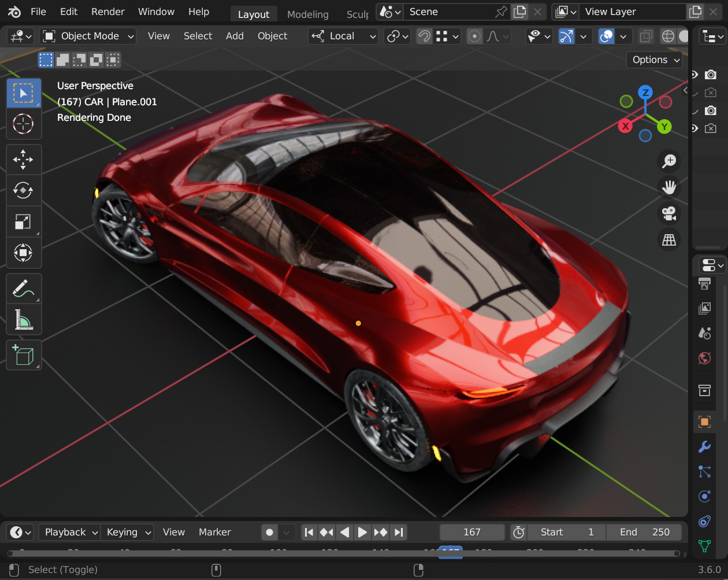The height and width of the screenshot is (580, 728).
Task: Open the Add Cube tool
Action: click(x=24, y=355)
